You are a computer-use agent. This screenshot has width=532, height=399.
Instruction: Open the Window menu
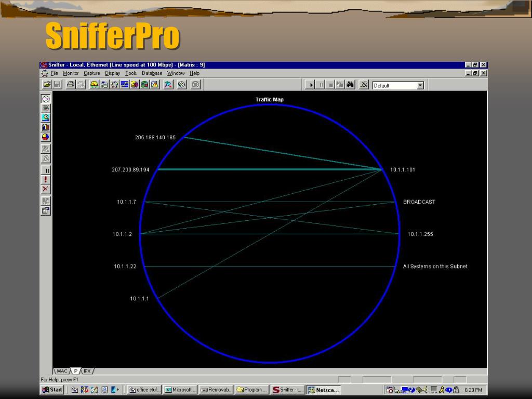coord(176,73)
